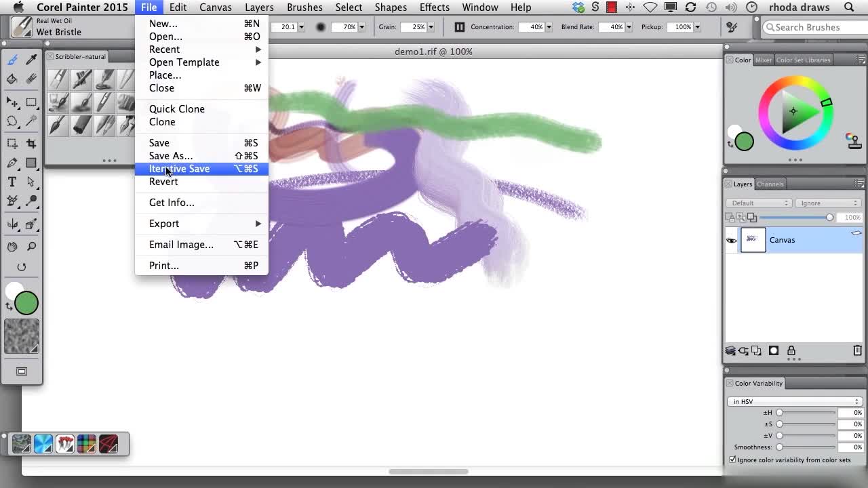Toggle the pause icon before Concentration
This screenshot has width=868, height=488.
pos(459,27)
